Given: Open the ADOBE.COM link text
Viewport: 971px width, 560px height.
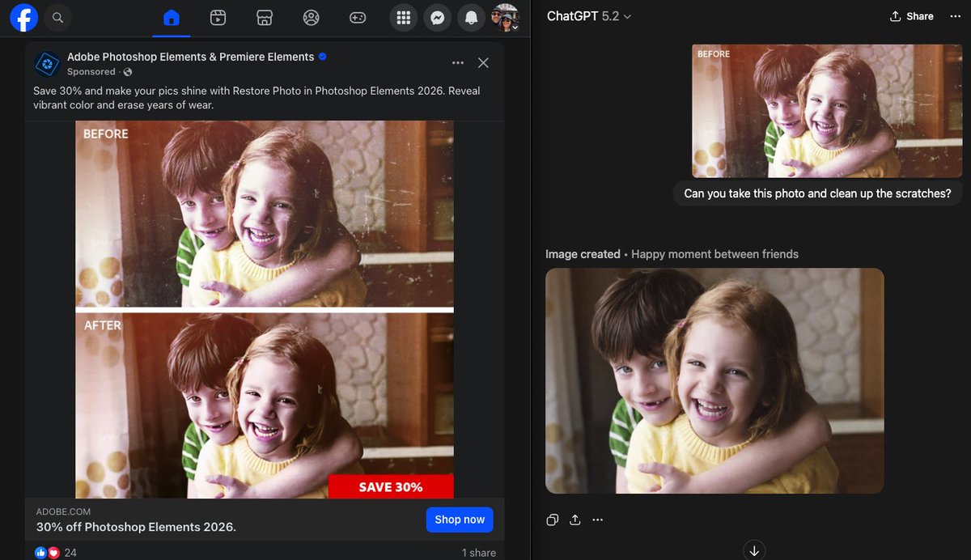Looking at the screenshot, I should tap(64, 512).
